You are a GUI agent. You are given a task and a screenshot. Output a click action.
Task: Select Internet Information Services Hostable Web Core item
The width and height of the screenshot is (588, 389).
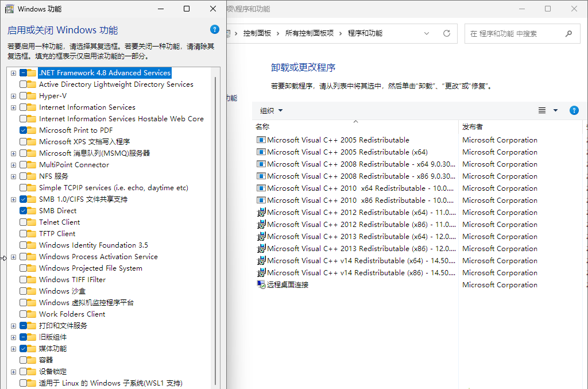122,119
